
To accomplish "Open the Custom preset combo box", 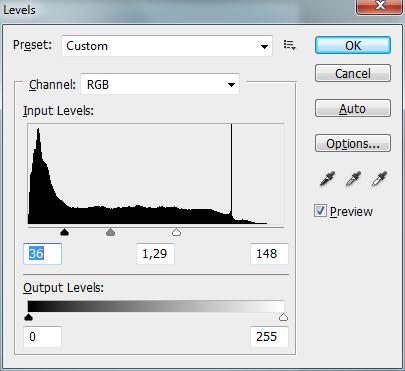I will pyautogui.click(x=167, y=46).
